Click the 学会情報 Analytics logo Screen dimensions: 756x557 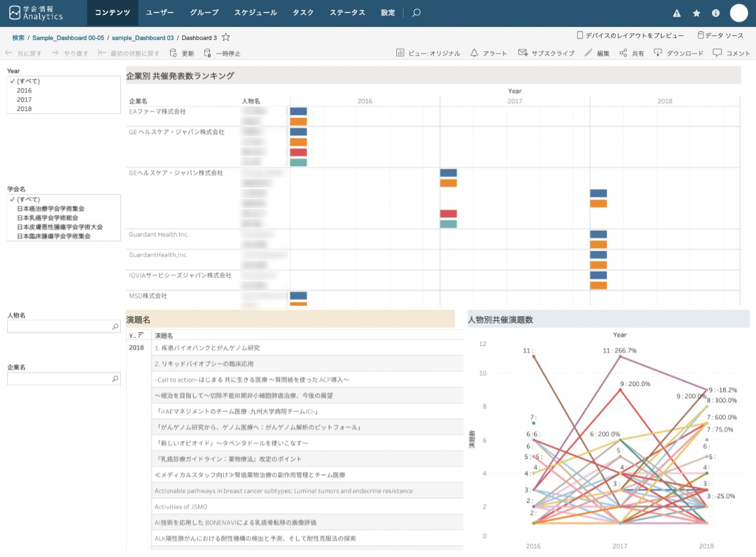(x=35, y=13)
